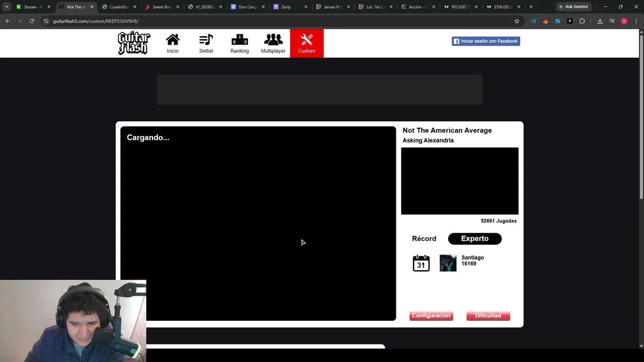Bookmark this page with the star
The height and width of the screenshot is (362, 644).
tap(517, 21)
